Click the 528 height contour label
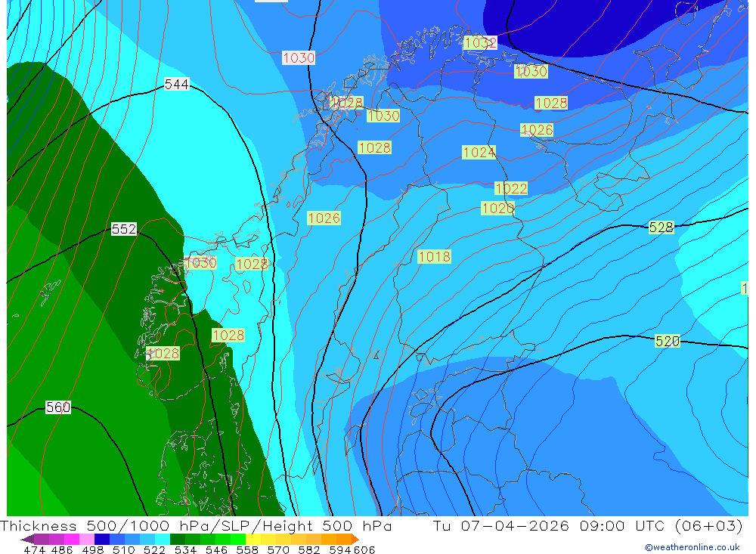 pos(661,227)
